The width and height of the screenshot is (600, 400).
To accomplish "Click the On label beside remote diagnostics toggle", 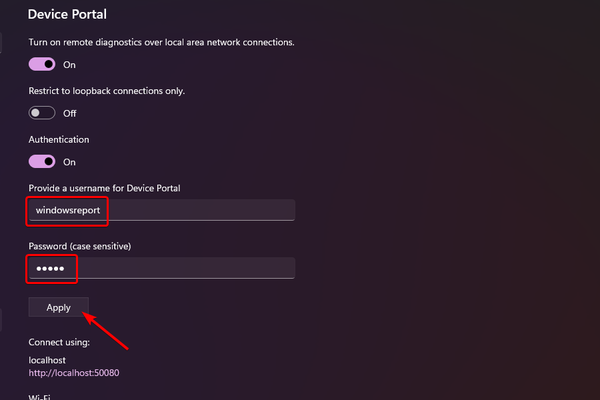I will (x=69, y=65).
